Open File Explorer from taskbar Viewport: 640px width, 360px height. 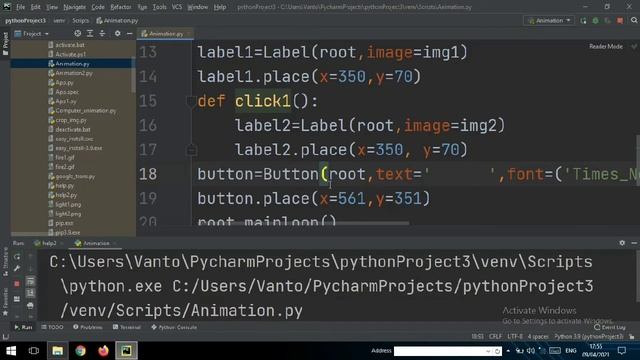57,351
